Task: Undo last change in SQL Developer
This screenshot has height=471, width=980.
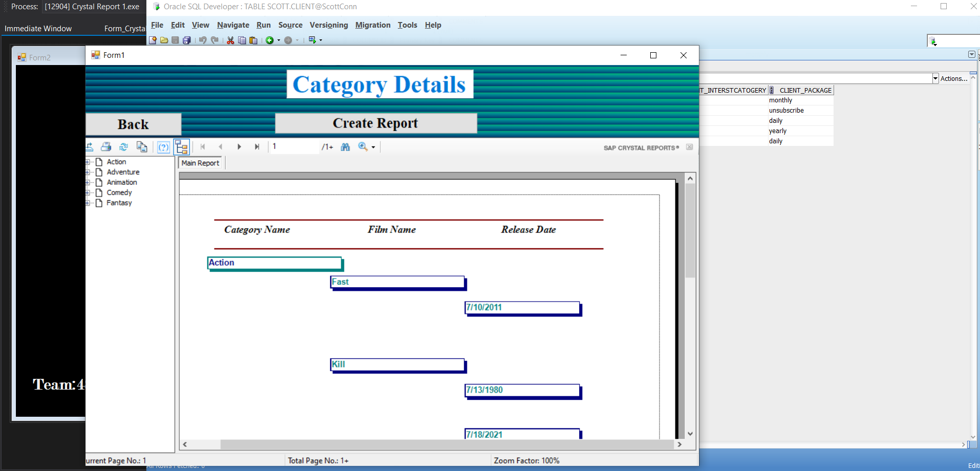Action: (202, 40)
